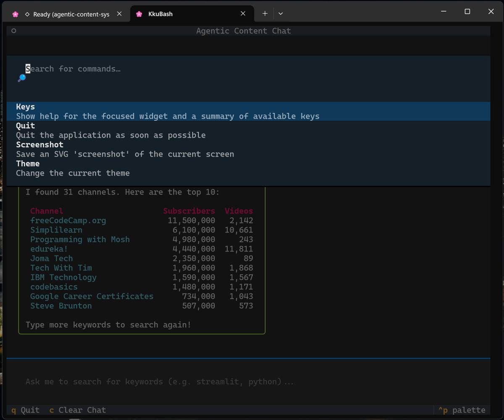Maximize the terminal window
Viewport: 504px width, 420px height.
[467, 12]
